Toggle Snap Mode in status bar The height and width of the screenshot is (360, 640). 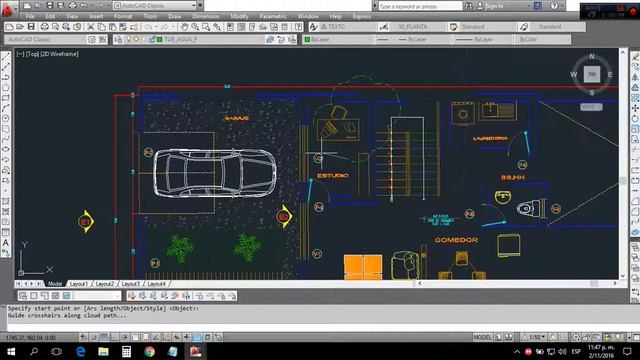point(93,337)
